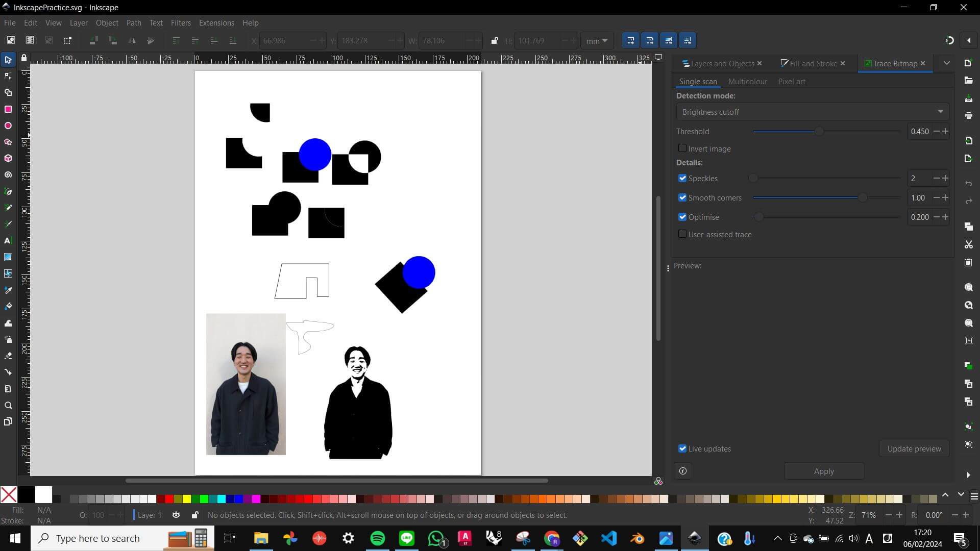Increase Threshold with plus button

945,131
